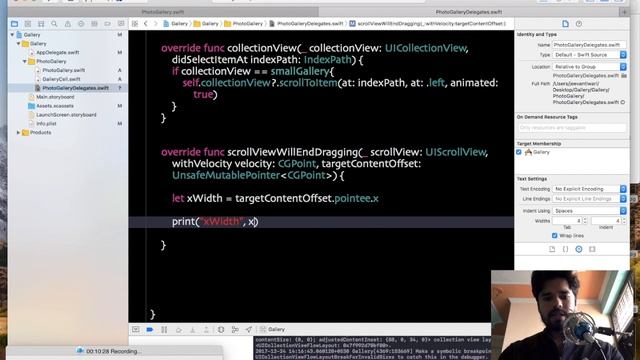The width and height of the screenshot is (640, 360).
Task: Show the Quick Help inspector icon
Action: click(579, 24)
